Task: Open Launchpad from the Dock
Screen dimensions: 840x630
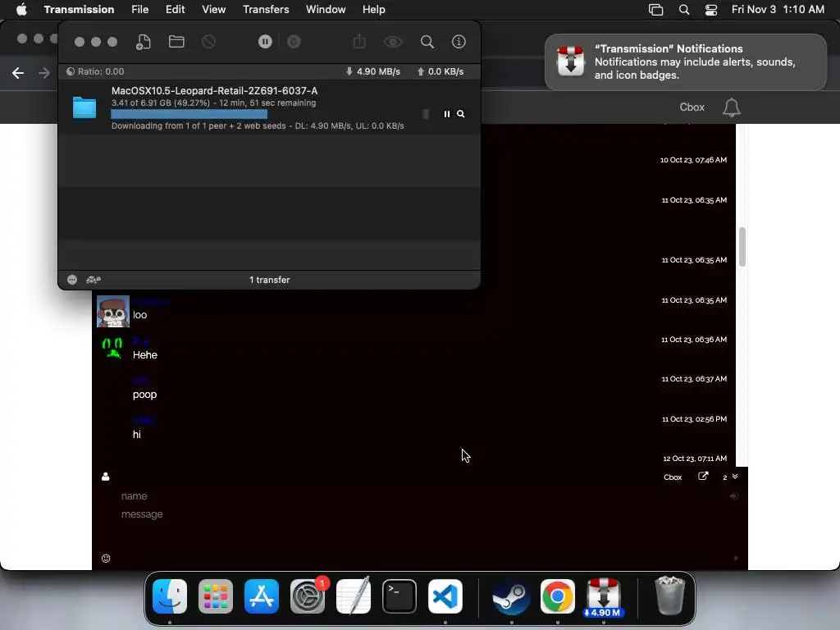Action: 216,596
